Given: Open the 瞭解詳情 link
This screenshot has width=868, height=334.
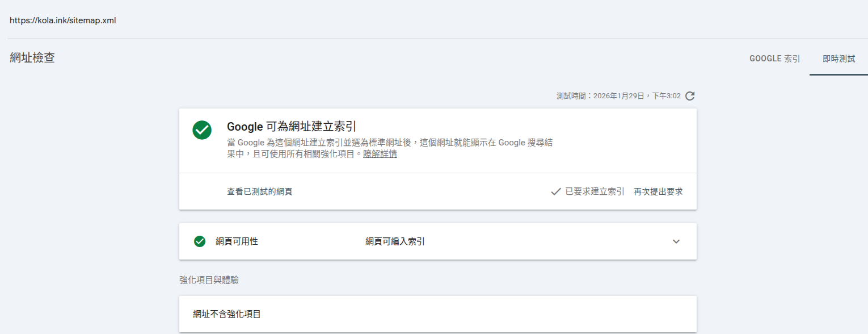Looking at the screenshot, I should point(380,154).
